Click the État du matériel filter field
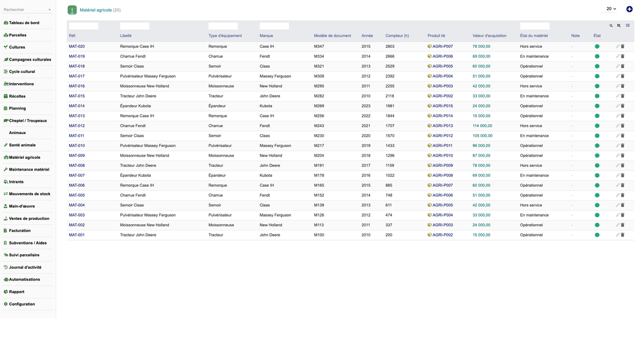644x362 pixels. pyautogui.click(x=535, y=26)
